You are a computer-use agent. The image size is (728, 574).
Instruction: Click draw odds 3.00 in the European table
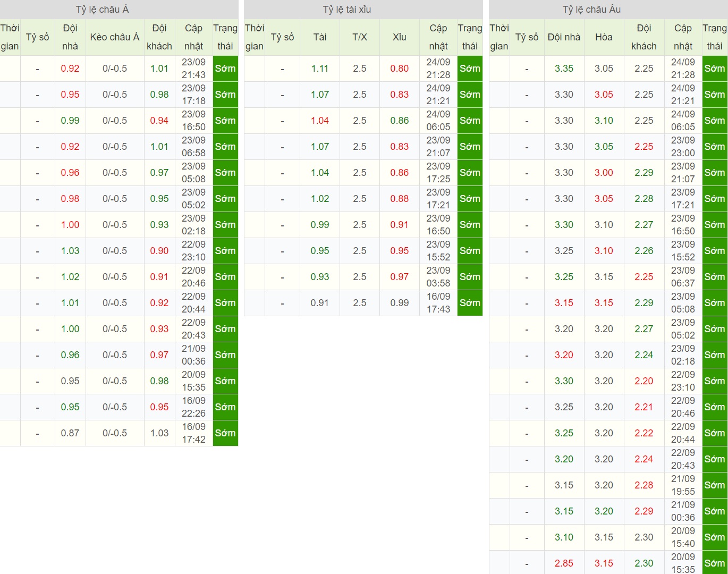[604, 173]
